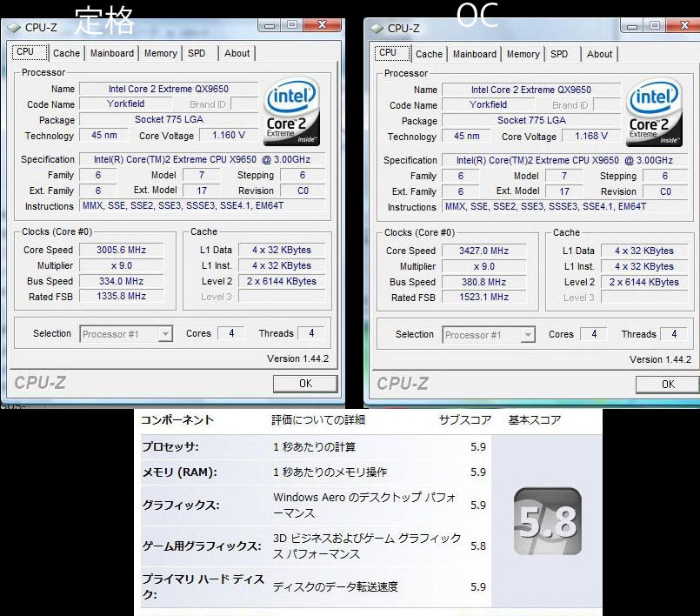Click the CPU-Z app icon in left window title bar
The height and width of the screenshot is (616, 700).
point(14,28)
